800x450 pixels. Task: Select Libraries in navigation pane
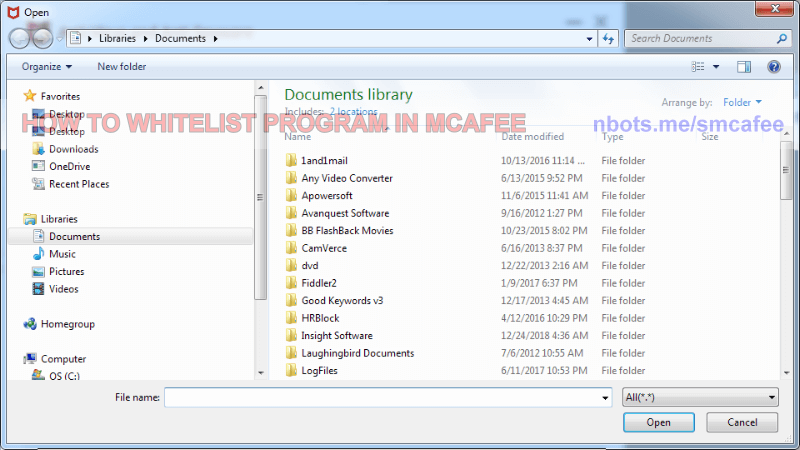[59, 219]
